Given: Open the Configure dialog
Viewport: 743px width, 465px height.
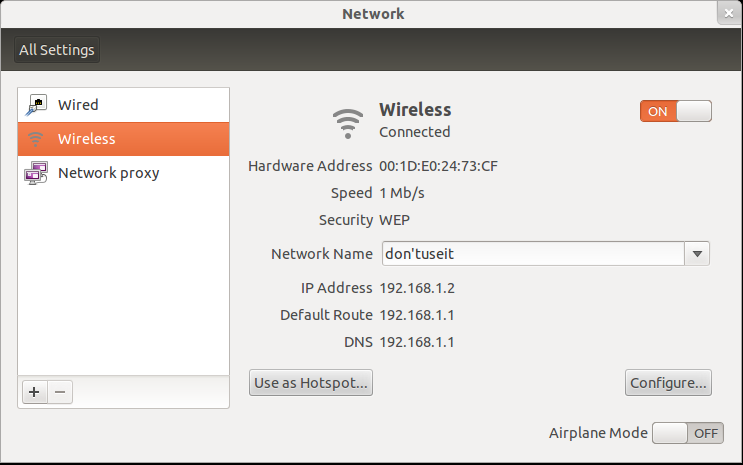Looking at the screenshot, I should click(668, 382).
